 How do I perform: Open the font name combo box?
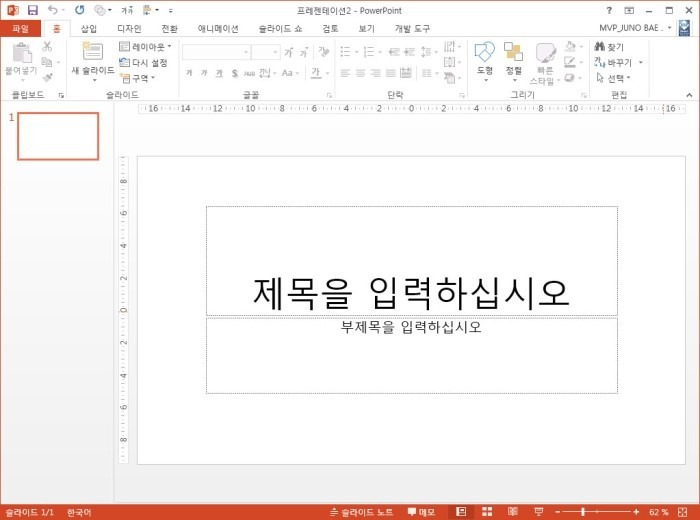point(216,52)
